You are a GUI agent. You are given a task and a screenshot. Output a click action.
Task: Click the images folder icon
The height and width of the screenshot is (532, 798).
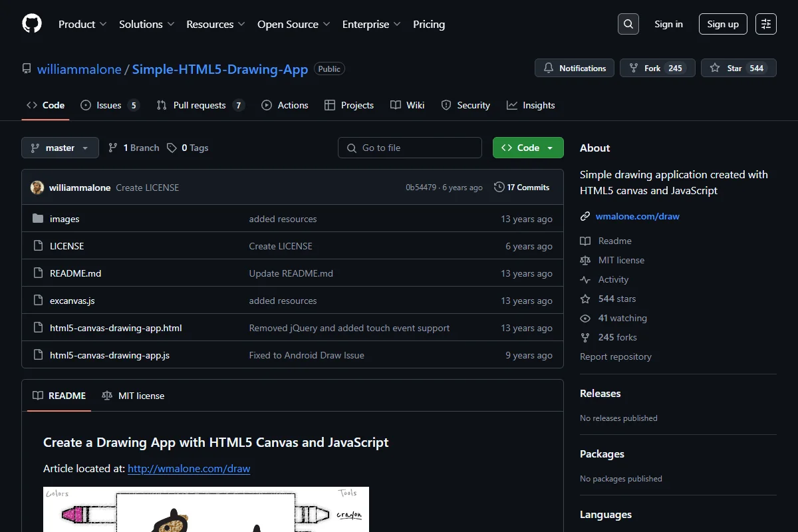(38, 219)
